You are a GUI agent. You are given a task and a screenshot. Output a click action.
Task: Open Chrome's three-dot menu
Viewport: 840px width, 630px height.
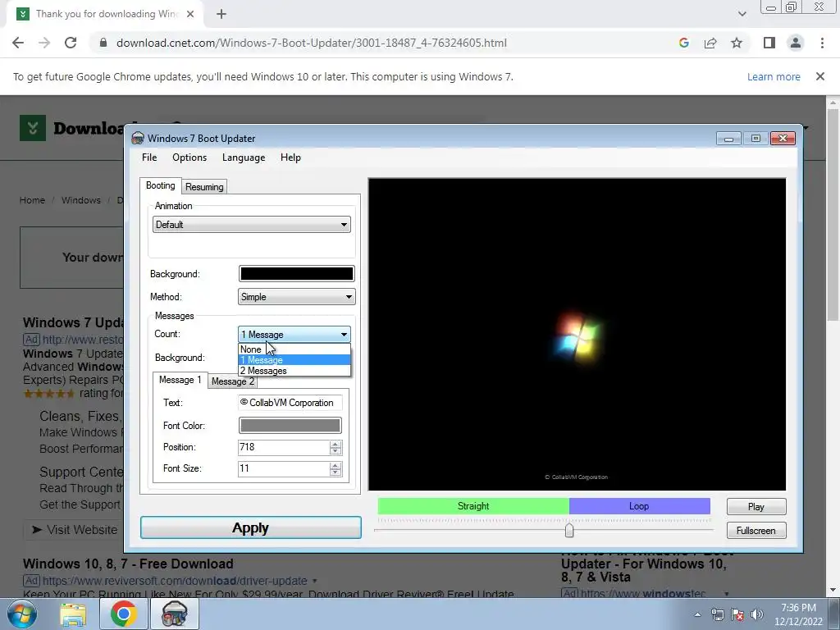tap(822, 43)
